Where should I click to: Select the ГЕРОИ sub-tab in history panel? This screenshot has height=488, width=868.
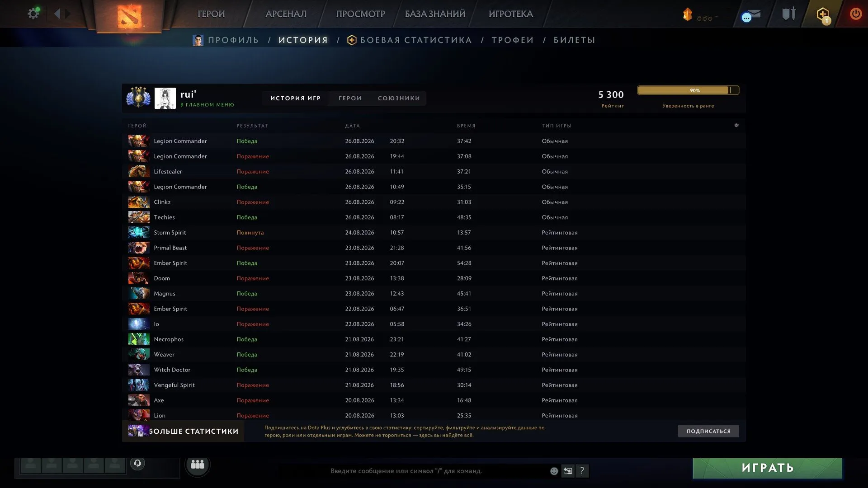tap(350, 98)
